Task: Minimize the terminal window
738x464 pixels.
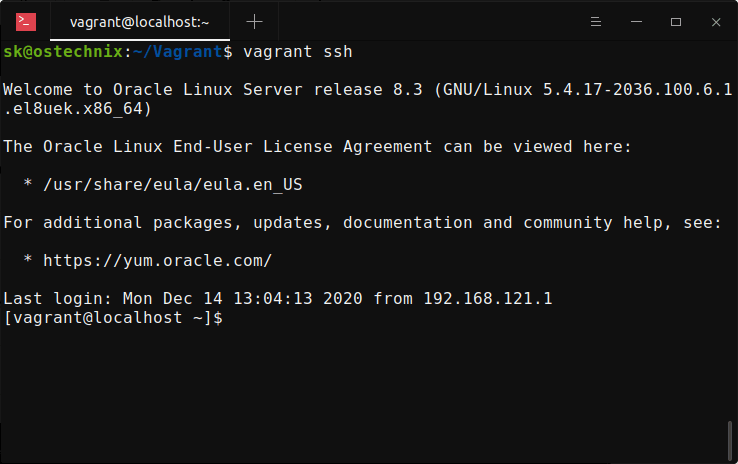Action: (636, 22)
